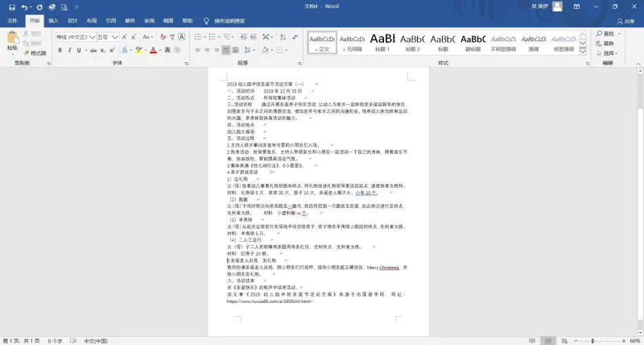Apply the Heading 1 (标题 1) style
Image resolution: width=644 pixels, height=345 pixels.
(382, 43)
